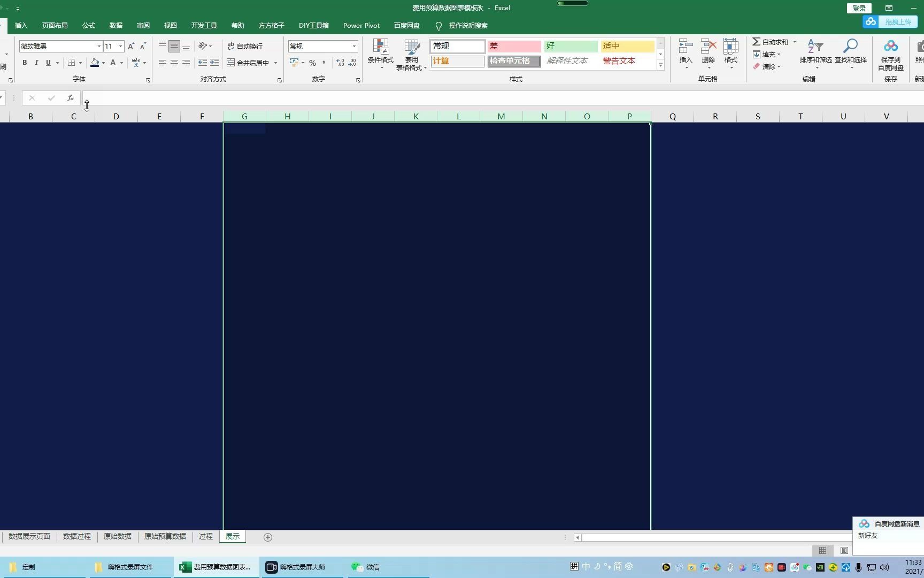This screenshot has width=924, height=578.
Task: Open font name dropdown
Action: click(x=99, y=47)
